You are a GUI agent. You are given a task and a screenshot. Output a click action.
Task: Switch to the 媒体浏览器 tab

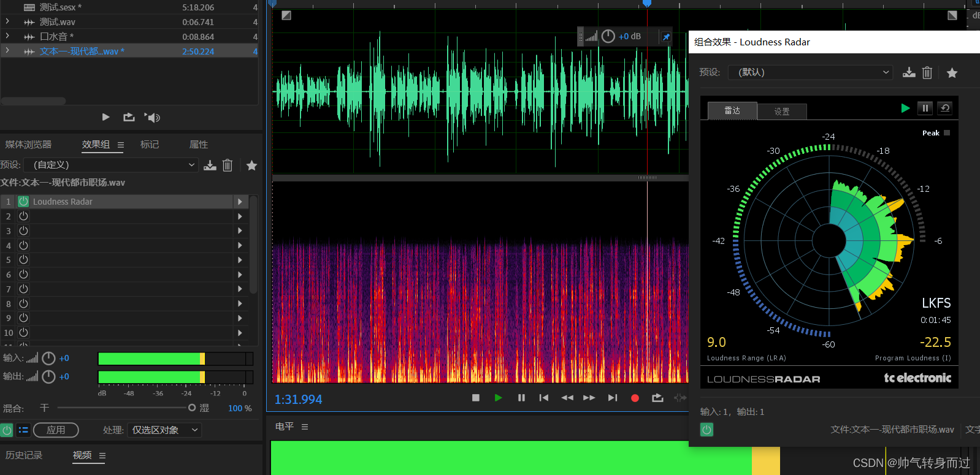tap(28, 145)
